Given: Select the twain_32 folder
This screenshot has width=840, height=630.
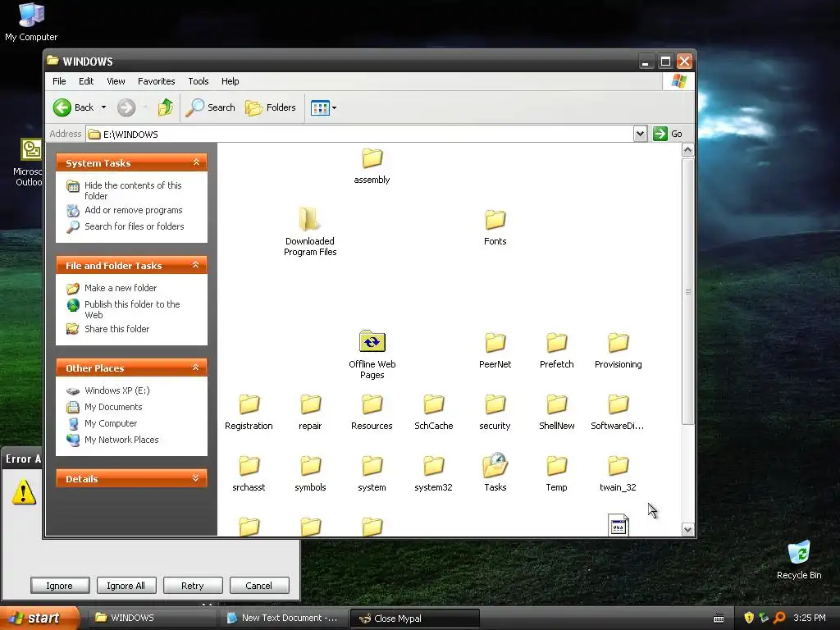Looking at the screenshot, I should tap(618, 473).
